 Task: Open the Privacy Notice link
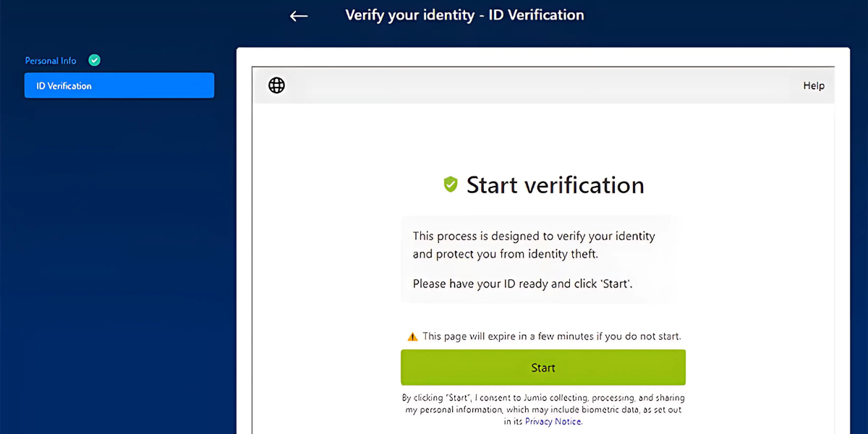(553, 422)
